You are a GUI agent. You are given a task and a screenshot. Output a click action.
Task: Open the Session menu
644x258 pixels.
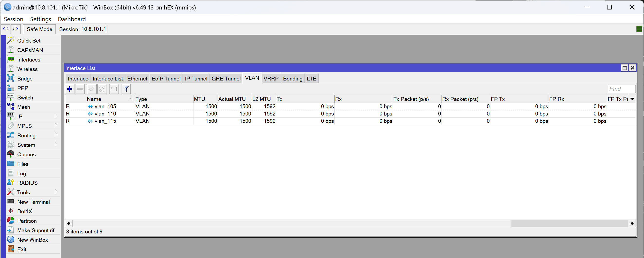tap(13, 19)
